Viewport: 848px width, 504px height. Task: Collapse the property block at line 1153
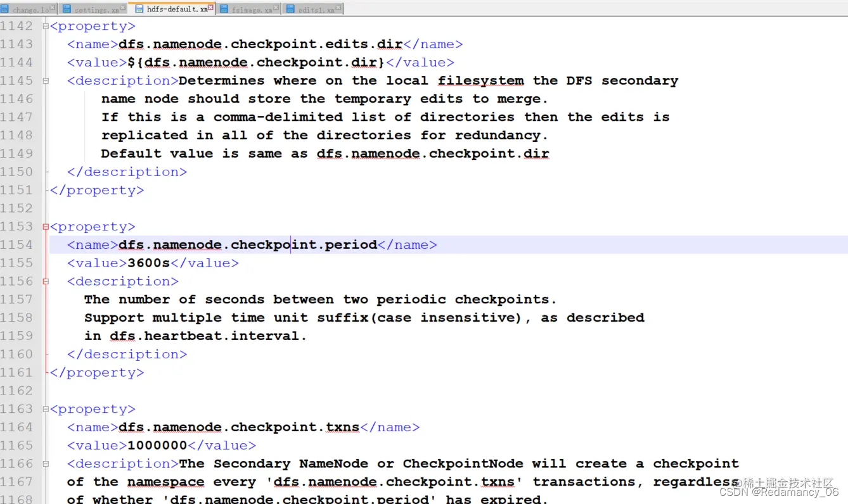(46, 227)
